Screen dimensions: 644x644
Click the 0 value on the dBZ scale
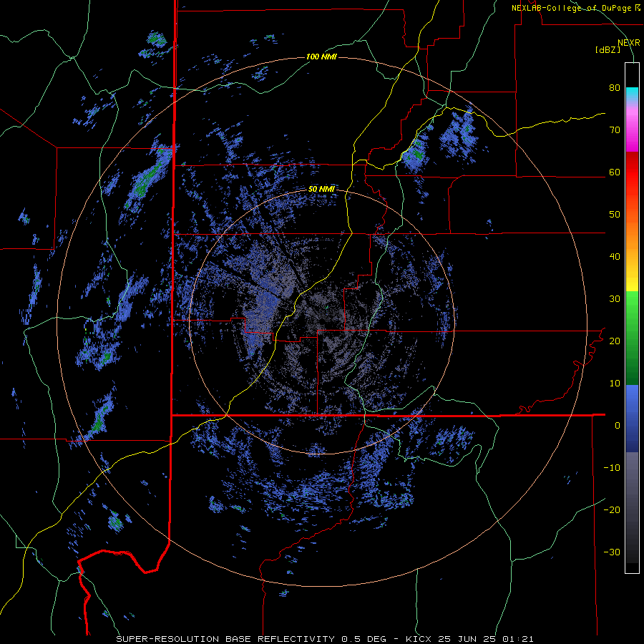618,426
